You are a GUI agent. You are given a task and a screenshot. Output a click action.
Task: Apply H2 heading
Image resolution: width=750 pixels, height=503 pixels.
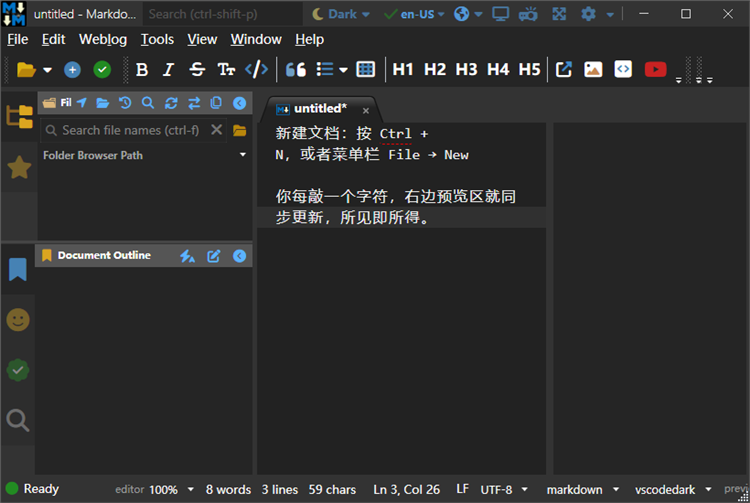click(x=435, y=70)
